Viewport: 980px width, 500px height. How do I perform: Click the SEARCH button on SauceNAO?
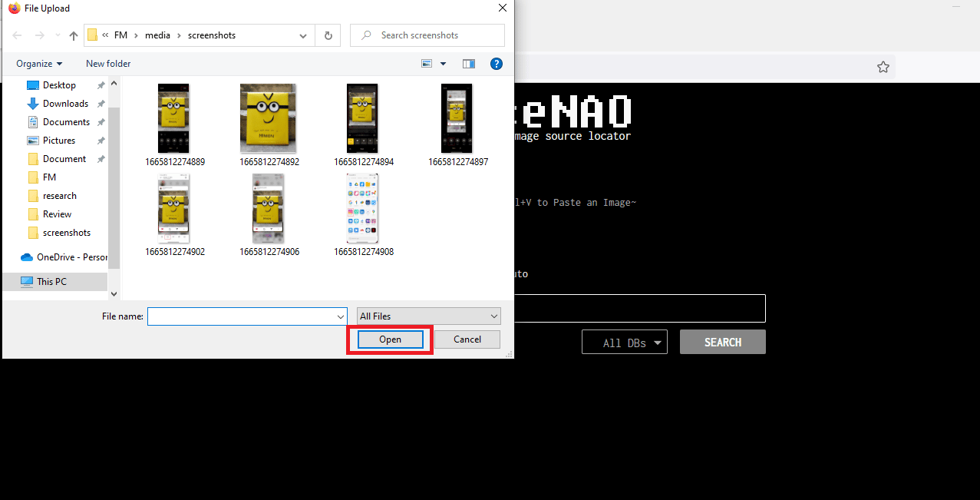tap(723, 343)
